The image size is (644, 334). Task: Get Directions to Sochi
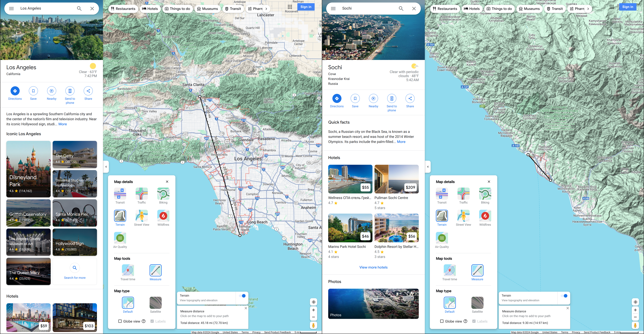coord(337,101)
